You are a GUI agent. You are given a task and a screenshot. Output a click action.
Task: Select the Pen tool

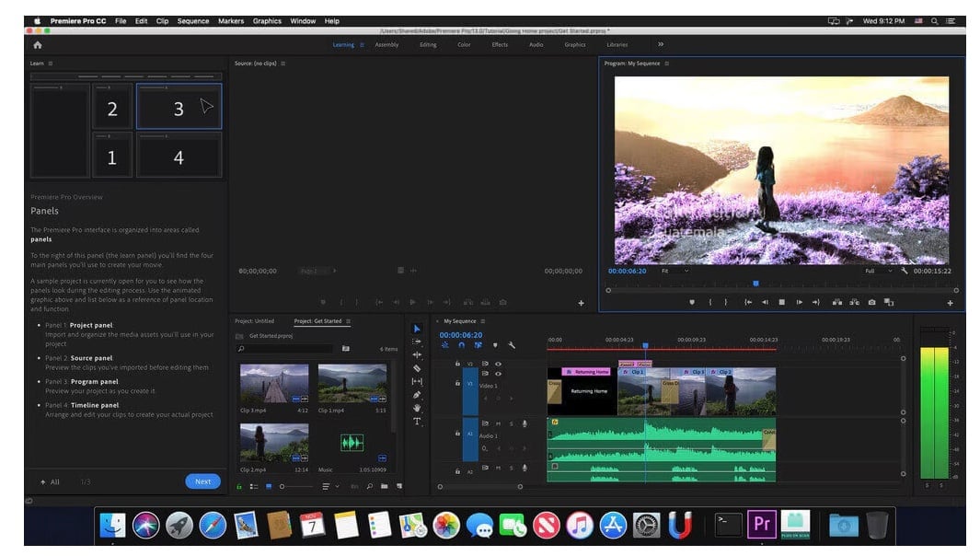click(417, 395)
